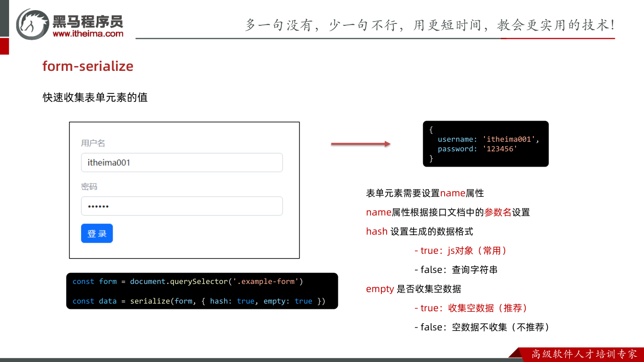Click the 密码 field label
The image size is (644, 362).
click(89, 187)
